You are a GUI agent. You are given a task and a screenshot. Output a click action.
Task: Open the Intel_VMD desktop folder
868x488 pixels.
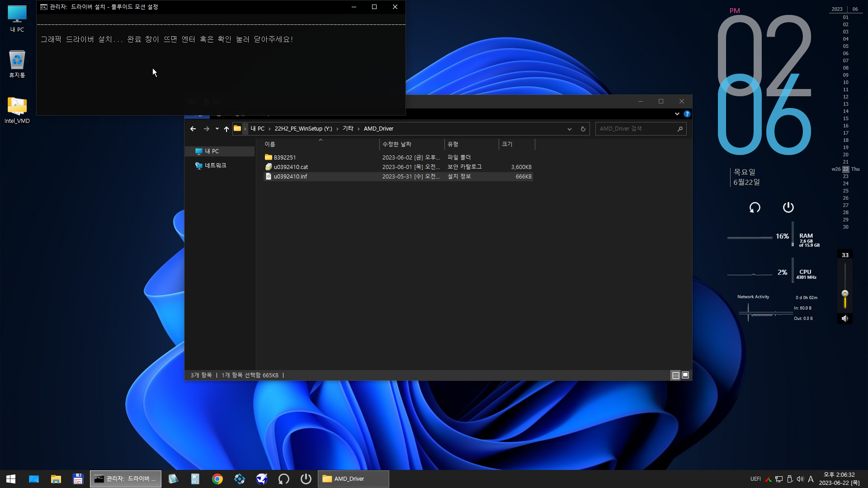(x=17, y=110)
